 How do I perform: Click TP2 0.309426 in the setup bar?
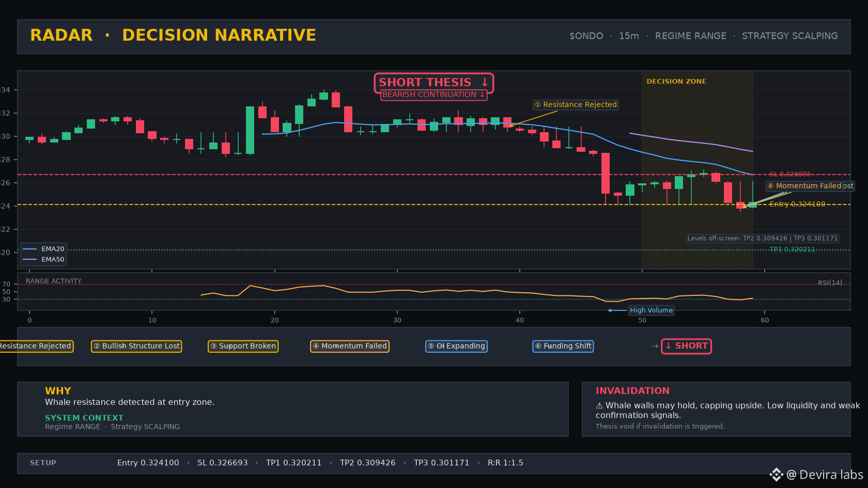point(368,463)
